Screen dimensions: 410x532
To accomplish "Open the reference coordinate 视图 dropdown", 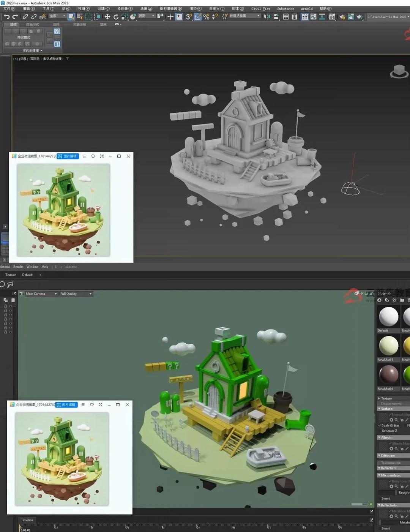I will pyautogui.click(x=147, y=16).
